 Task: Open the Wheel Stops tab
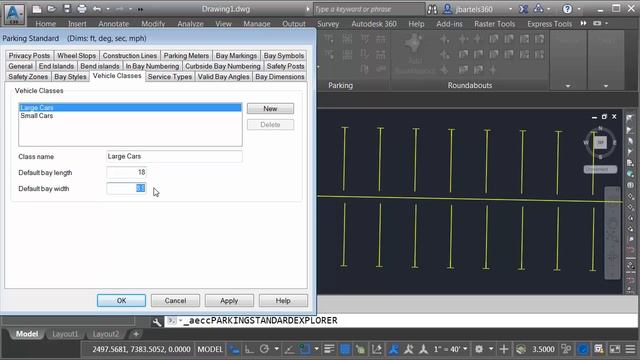tap(76, 56)
